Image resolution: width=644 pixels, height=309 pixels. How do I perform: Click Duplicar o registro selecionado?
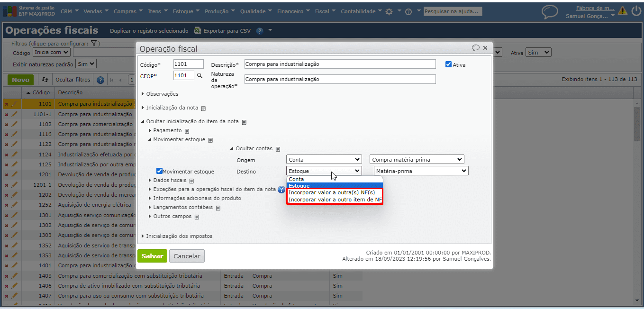tap(149, 31)
